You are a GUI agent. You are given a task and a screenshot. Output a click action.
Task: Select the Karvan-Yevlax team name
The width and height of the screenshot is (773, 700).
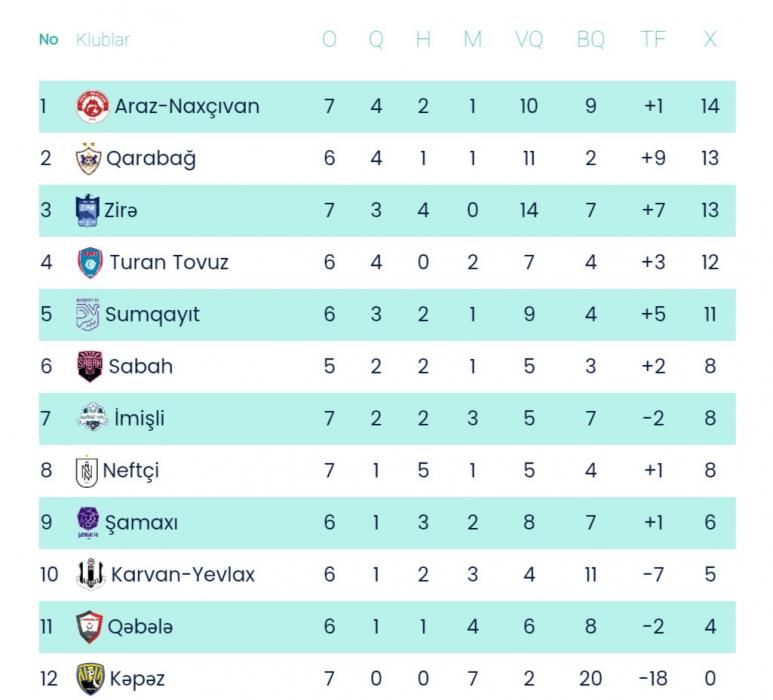pos(183,574)
